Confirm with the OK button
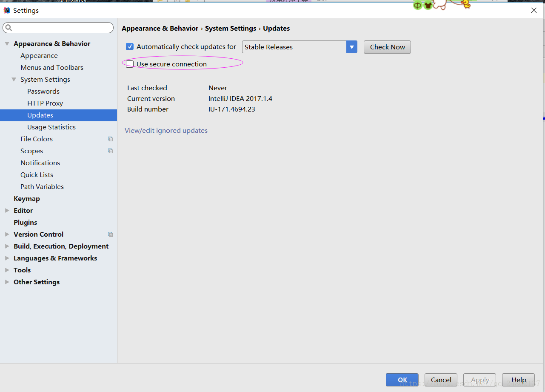The width and height of the screenshot is (545, 392). tap(402, 380)
